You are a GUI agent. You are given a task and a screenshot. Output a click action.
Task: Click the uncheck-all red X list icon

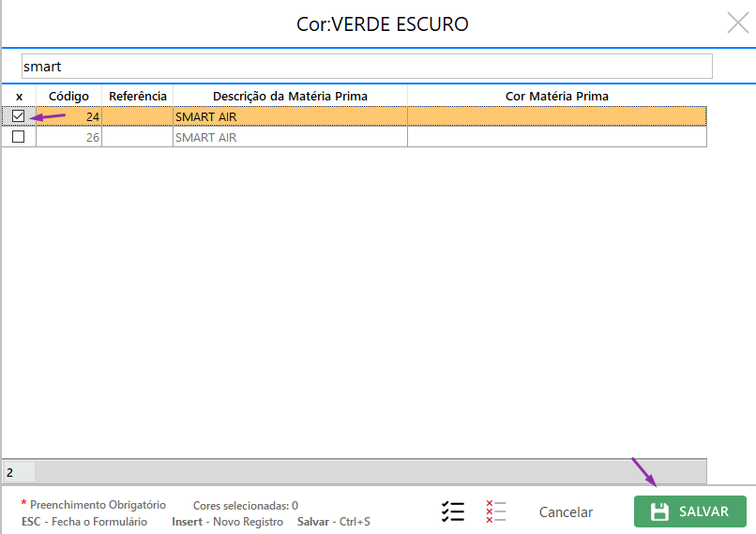tap(496, 511)
